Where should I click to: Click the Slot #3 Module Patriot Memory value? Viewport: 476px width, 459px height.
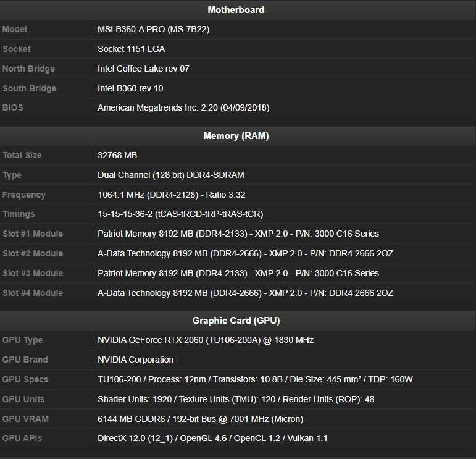pyautogui.click(x=238, y=274)
